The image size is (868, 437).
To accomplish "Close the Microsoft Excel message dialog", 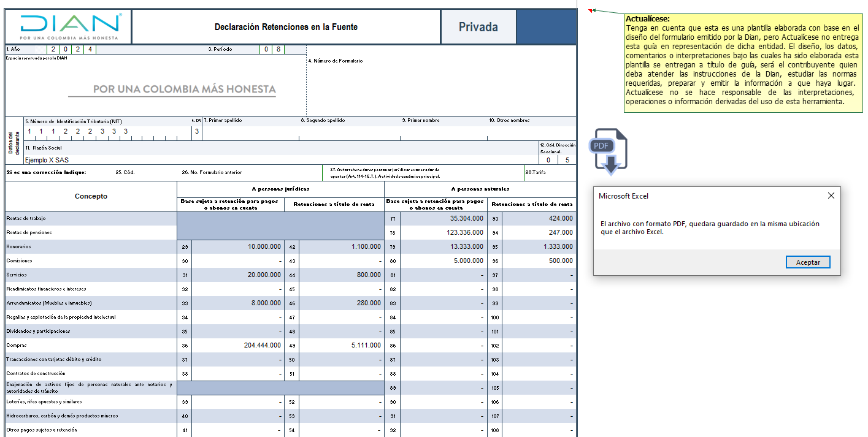I will pyautogui.click(x=831, y=196).
